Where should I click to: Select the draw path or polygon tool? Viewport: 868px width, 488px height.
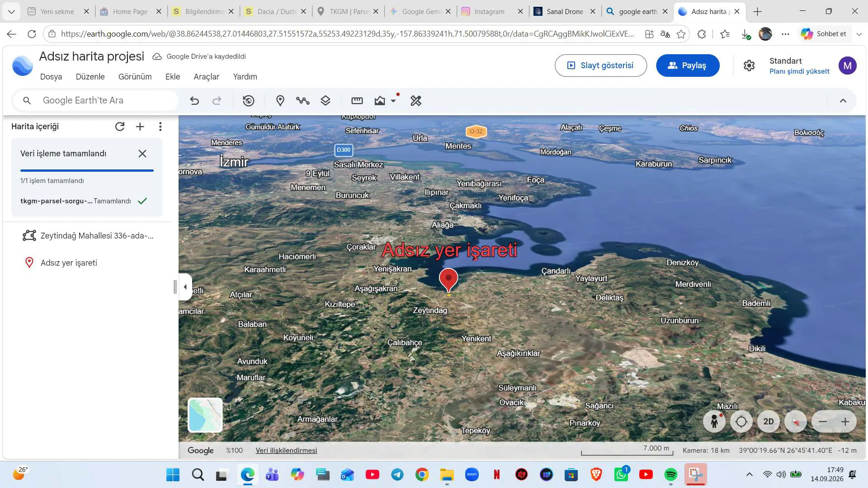pos(303,101)
